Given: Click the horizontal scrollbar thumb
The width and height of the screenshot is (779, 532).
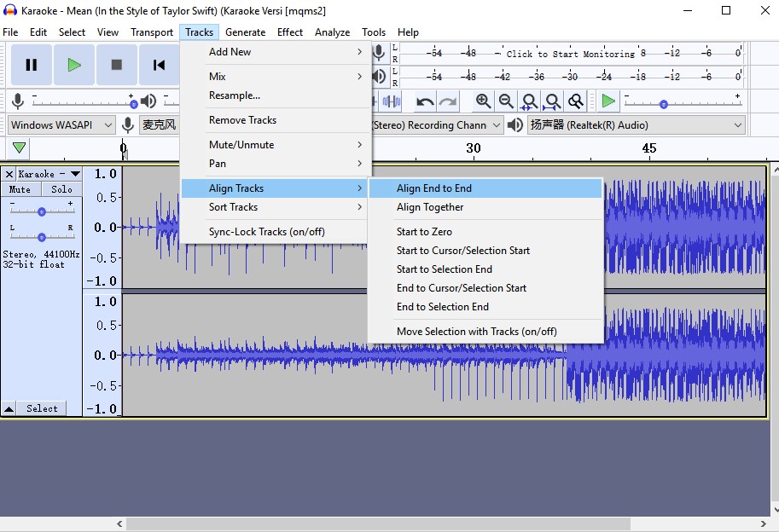Looking at the screenshot, I should (378, 524).
